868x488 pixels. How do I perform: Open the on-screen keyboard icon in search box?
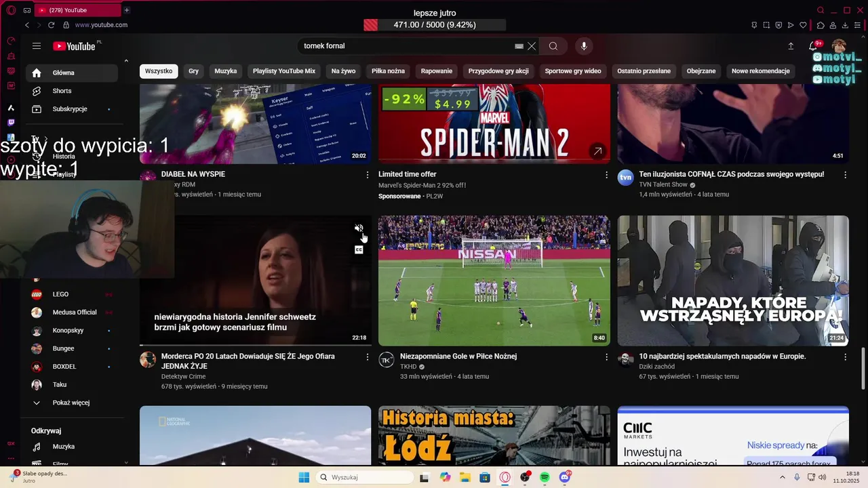(x=519, y=46)
